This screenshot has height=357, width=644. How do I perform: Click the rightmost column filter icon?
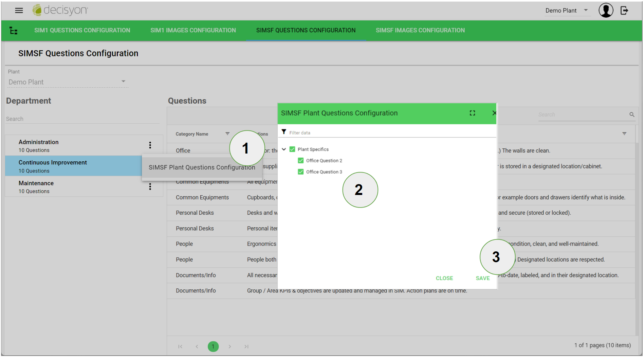pos(624,134)
